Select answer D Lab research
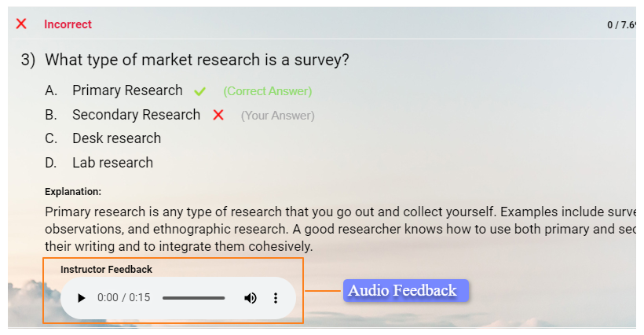This screenshot has height=335, width=644. click(x=112, y=163)
